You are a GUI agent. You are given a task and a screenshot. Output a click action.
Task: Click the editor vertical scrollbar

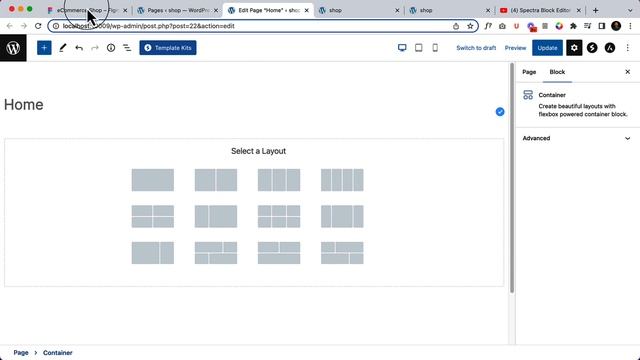pyautogui.click(x=511, y=178)
